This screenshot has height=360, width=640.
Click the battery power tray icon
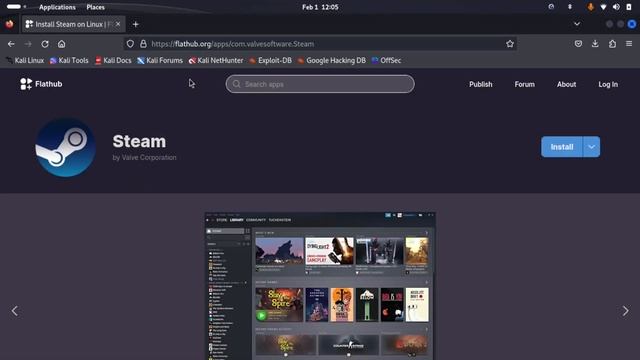point(629,7)
